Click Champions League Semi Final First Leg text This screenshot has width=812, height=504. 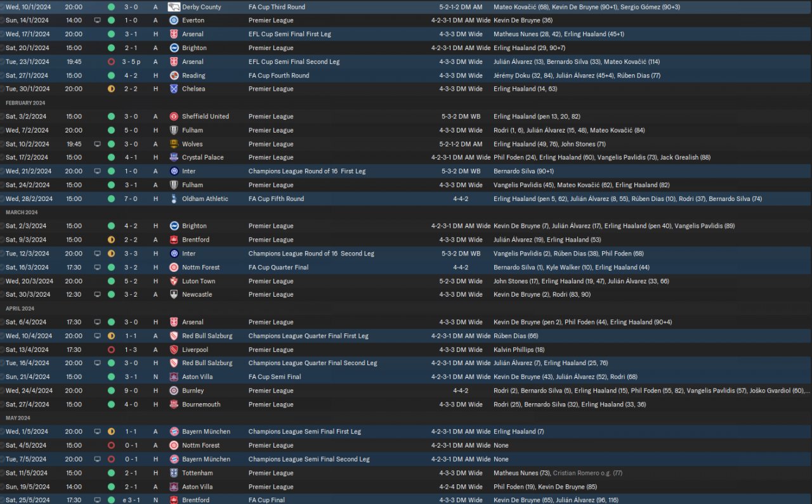click(x=304, y=432)
